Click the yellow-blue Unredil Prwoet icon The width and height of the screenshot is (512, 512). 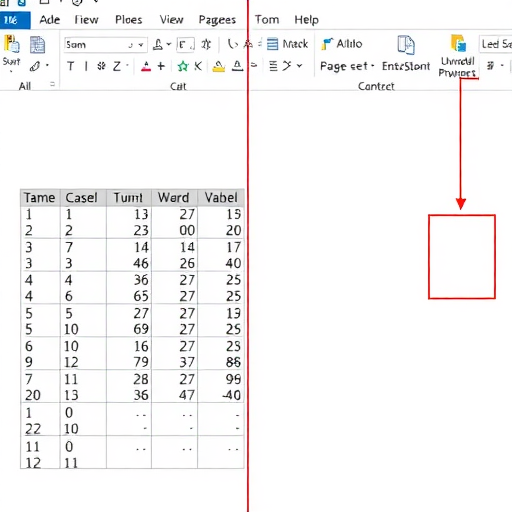pos(458,43)
